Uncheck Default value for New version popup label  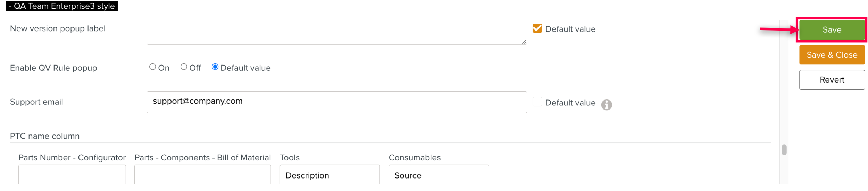click(537, 28)
